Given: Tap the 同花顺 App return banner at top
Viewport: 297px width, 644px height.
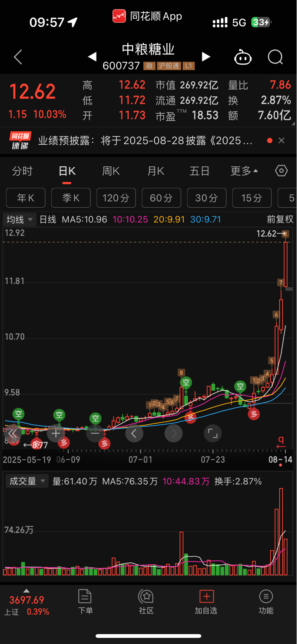Looking at the screenshot, I should pyautogui.click(x=147, y=16).
